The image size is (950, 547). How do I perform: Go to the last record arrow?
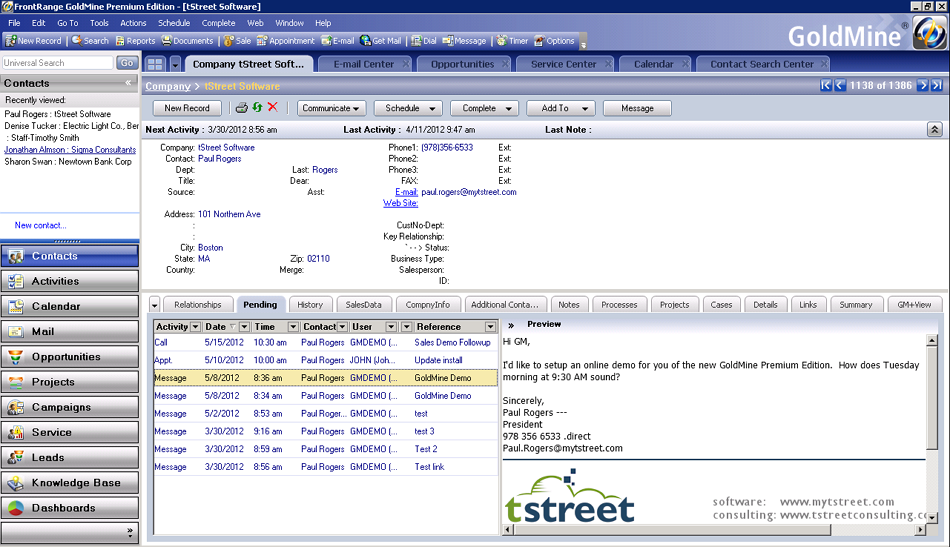pyautogui.click(x=937, y=85)
